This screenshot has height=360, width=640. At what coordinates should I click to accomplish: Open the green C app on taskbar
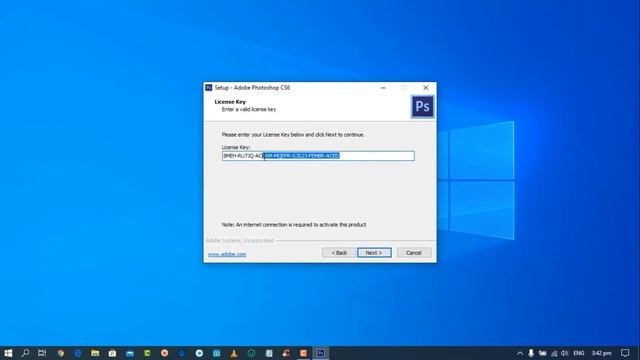pos(147,353)
